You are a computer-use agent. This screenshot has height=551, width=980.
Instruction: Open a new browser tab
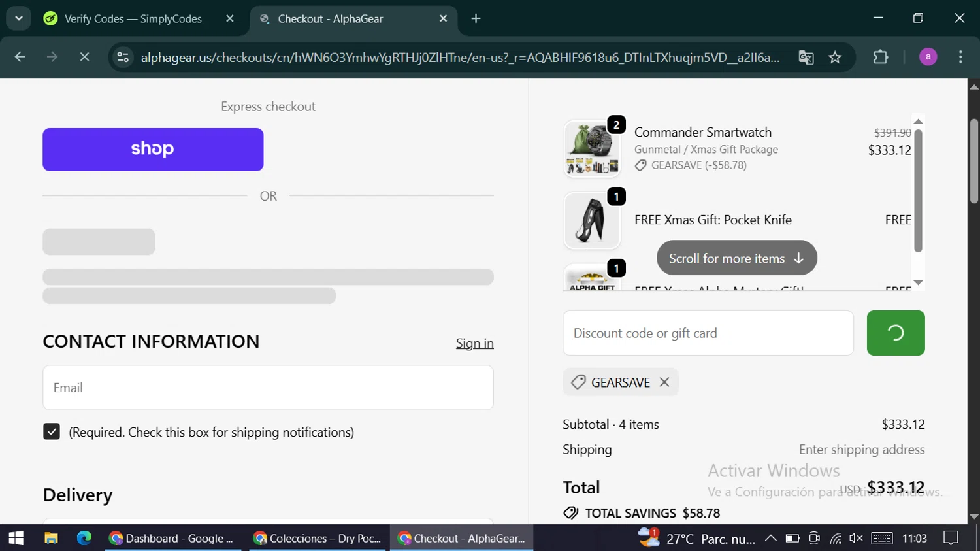476,19
